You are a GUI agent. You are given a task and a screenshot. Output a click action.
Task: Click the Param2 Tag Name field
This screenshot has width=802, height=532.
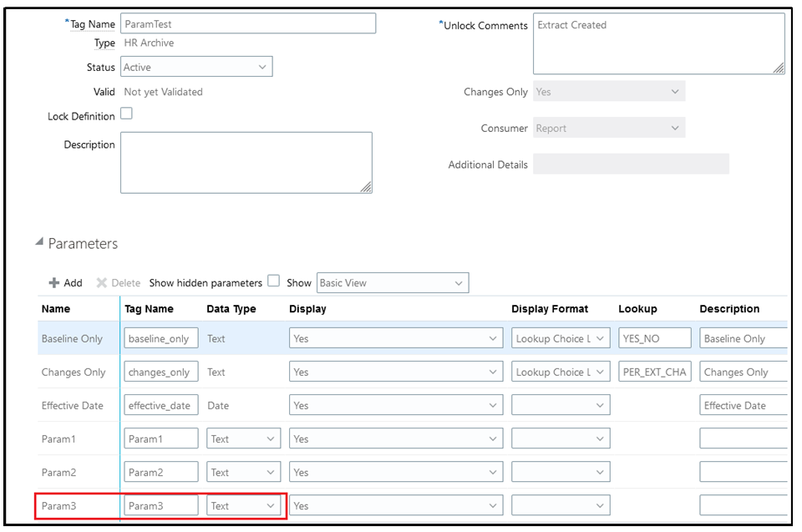click(161, 472)
